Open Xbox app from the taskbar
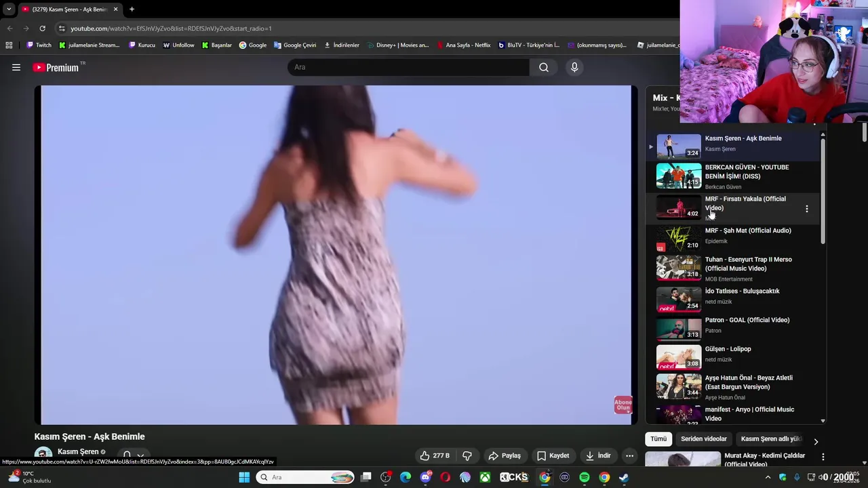 [485, 477]
